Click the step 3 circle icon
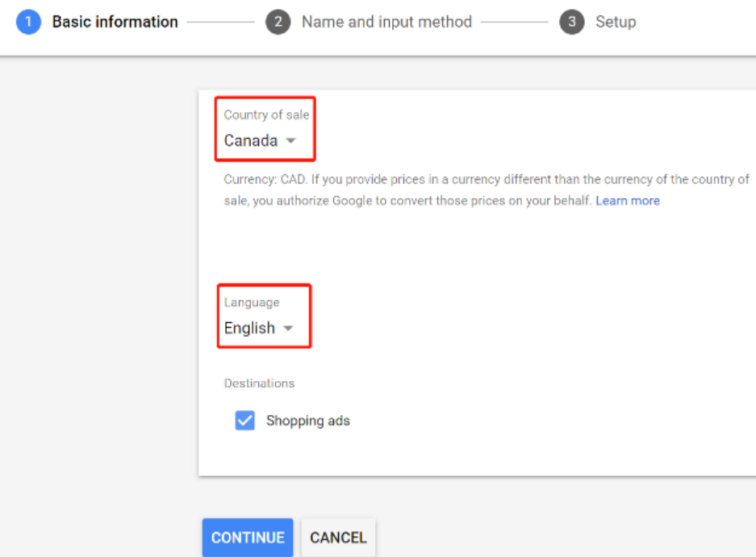This screenshot has width=756, height=557. [572, 22]
